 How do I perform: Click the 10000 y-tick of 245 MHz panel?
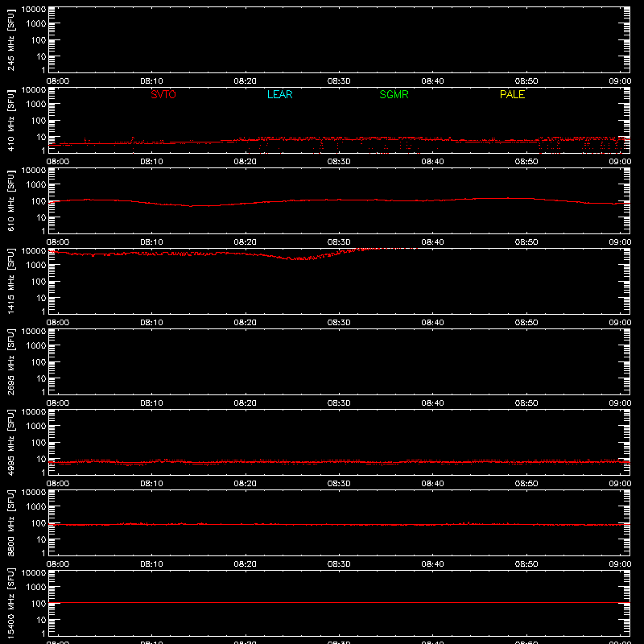click(x=34, y=10)
